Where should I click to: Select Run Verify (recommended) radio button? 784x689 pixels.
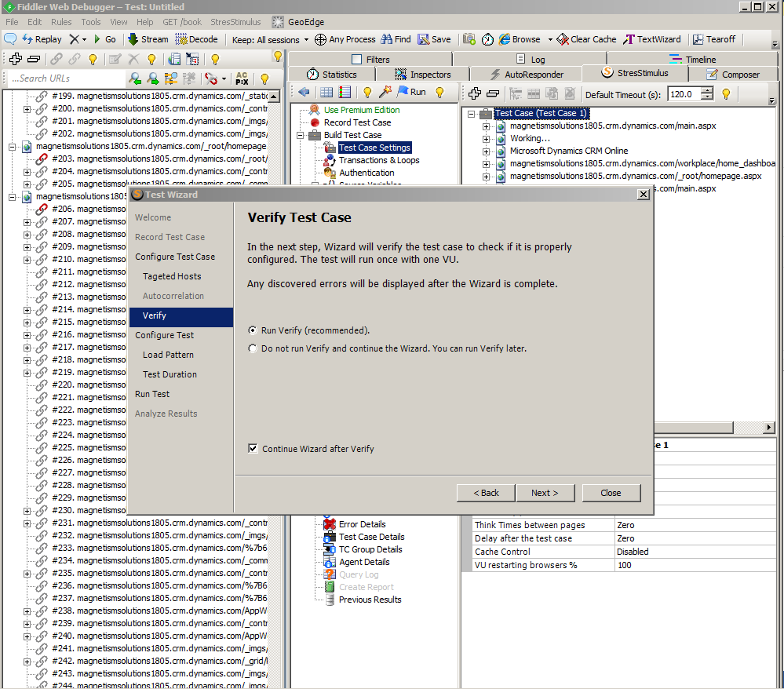tap(253, 330)
